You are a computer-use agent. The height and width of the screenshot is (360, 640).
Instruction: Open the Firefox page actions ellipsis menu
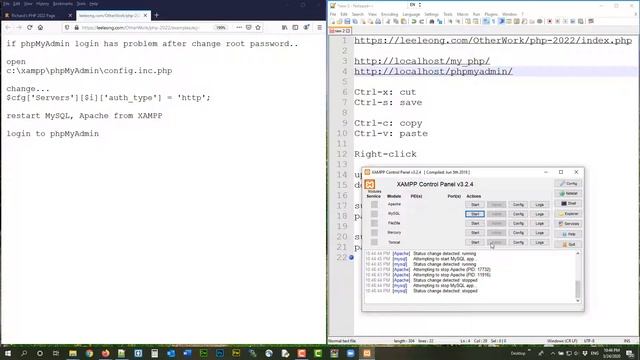point(239,27)
